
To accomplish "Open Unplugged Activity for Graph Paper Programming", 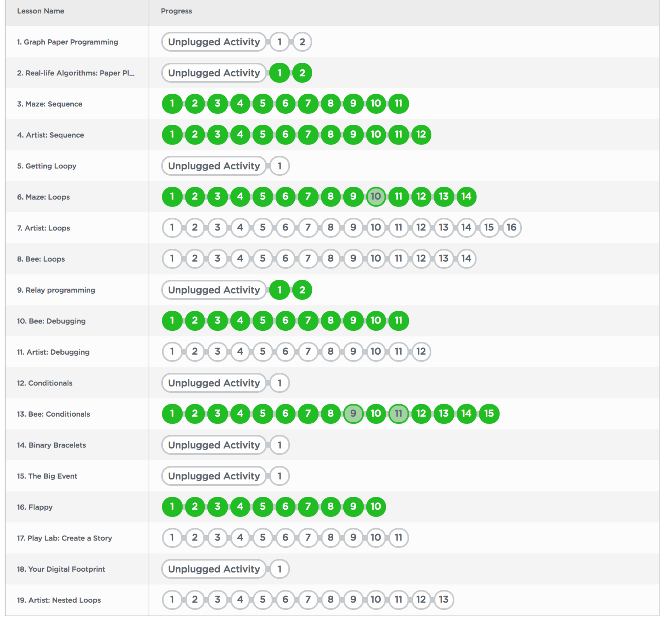I will click(214, 42).
